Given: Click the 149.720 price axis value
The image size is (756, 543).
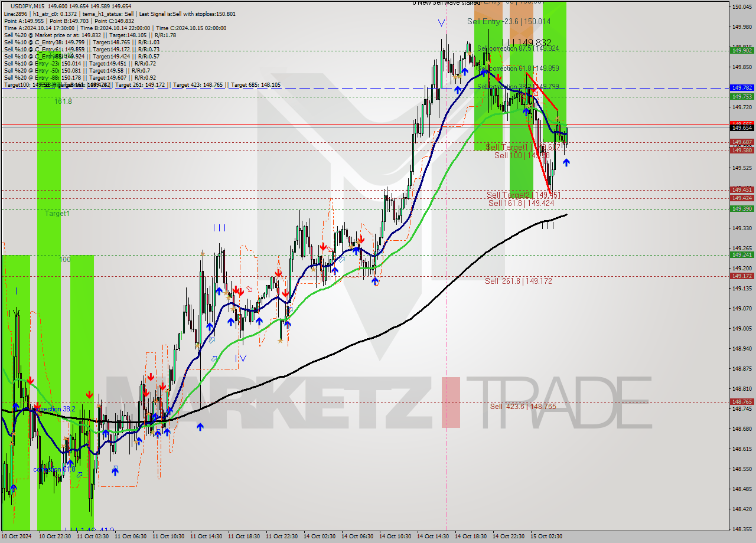Looking at the screenshot, I should (x=742, y=107).
